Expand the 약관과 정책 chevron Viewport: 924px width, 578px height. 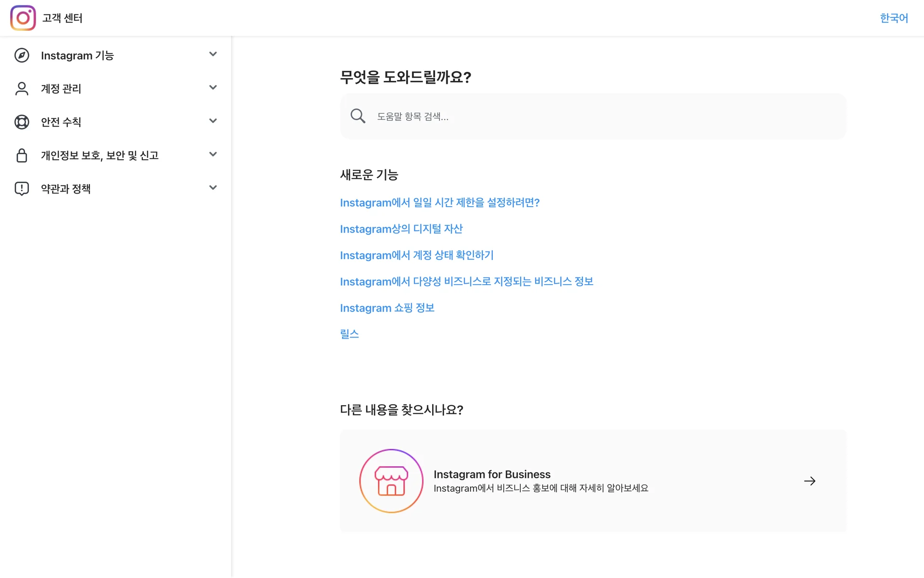point(213,187)
